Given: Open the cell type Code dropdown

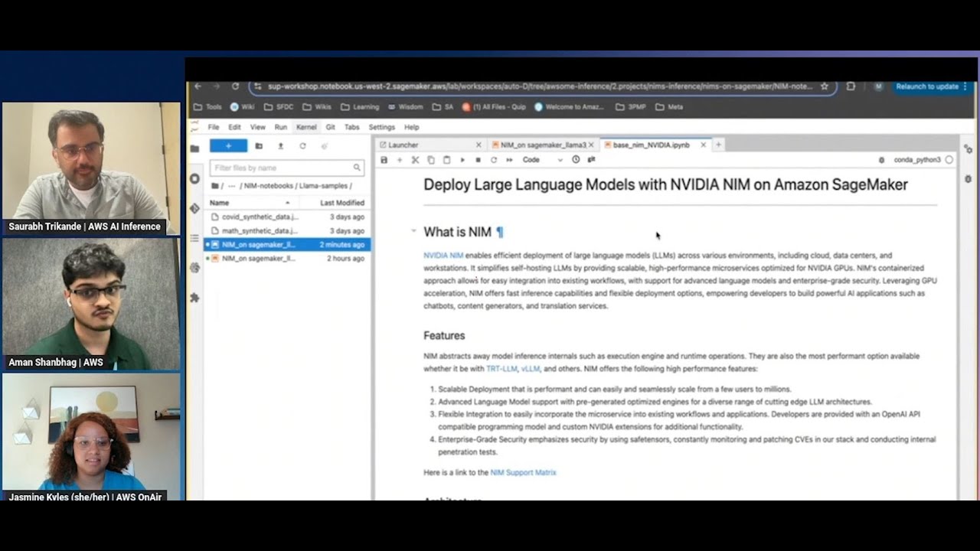Looking at the screenshot, I should click(x=542, y=160).
